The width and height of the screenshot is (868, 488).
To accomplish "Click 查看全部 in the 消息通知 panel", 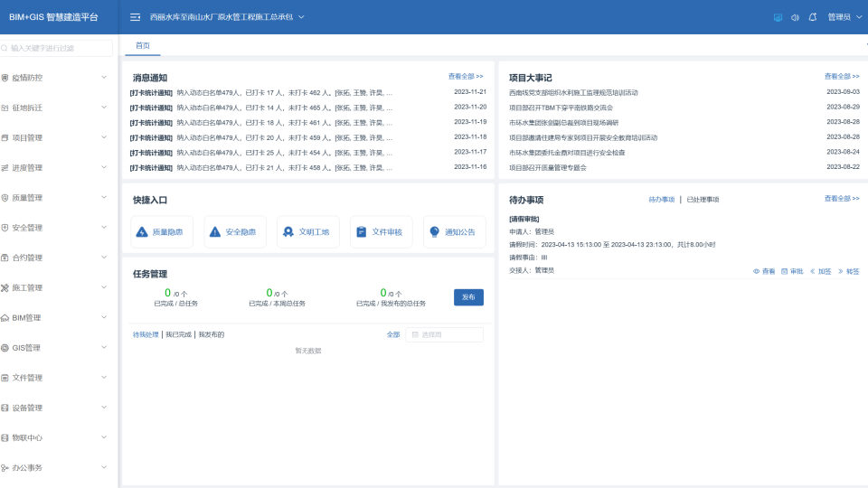I will [x=466, y=77].
